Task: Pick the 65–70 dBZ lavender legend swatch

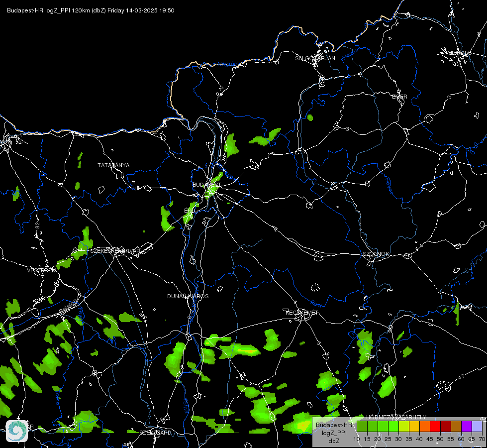Action: 477,426
